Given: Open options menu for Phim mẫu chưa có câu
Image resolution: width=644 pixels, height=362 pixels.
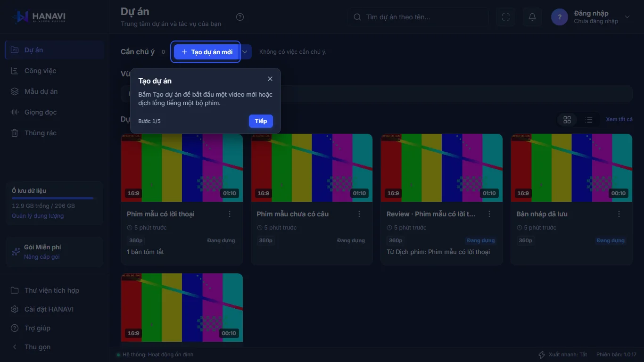Looking at the screenshot, I should click(359, 214).
